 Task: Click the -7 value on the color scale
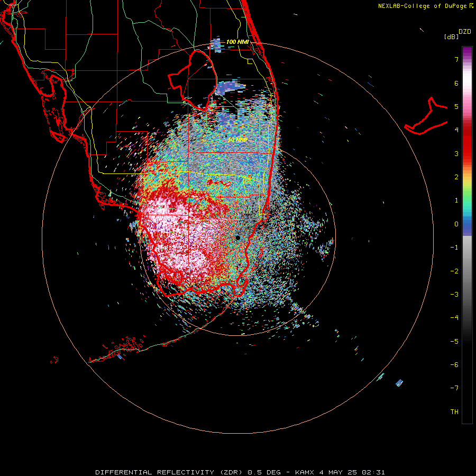(454, 388)
